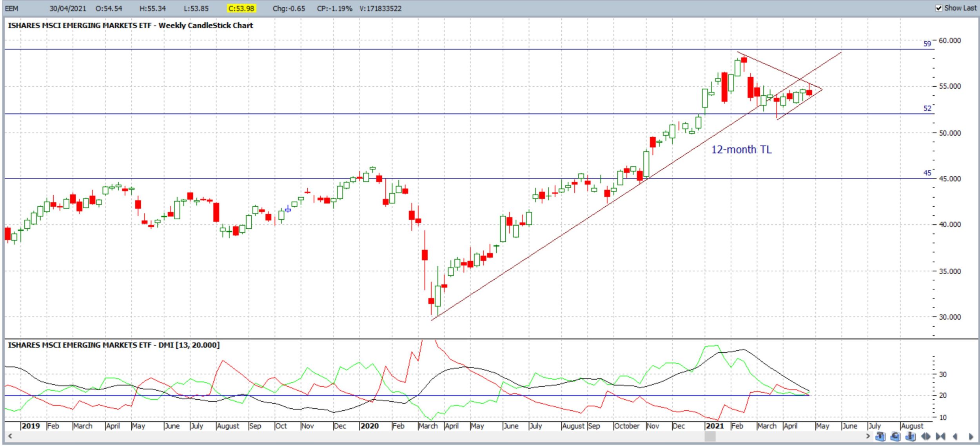Click the blue C chart tool icon
The image size is (980, 446).
(x=895, y=436)
